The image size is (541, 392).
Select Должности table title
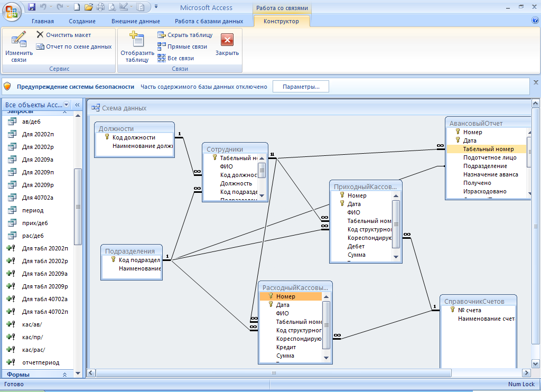pyautogui.click(x=116, y=128)
